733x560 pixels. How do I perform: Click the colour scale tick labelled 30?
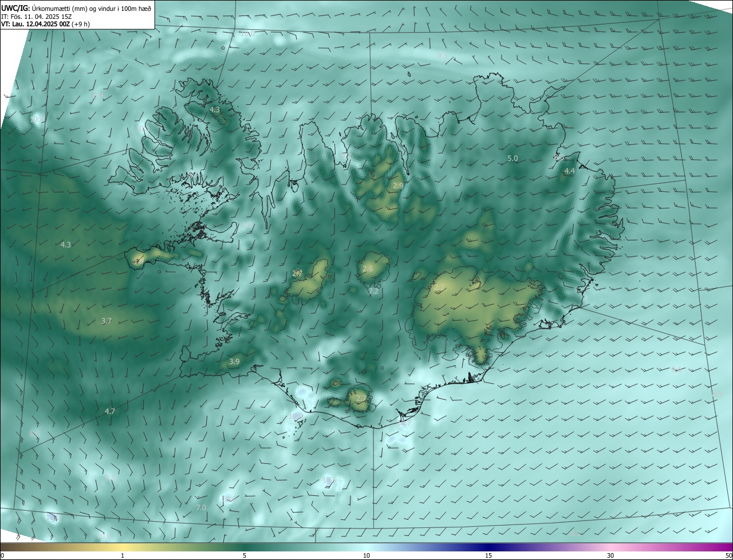[x=610, y=556]
